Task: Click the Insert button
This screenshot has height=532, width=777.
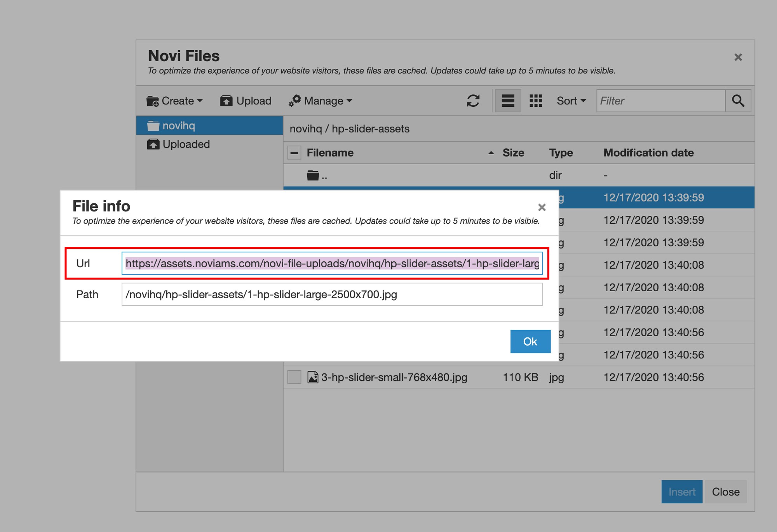Action: tap(682, 492)
